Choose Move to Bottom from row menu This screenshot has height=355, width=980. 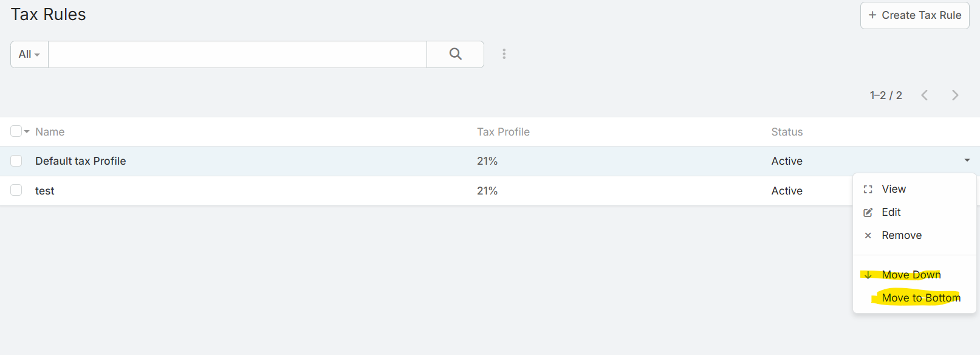pos(921,298)
